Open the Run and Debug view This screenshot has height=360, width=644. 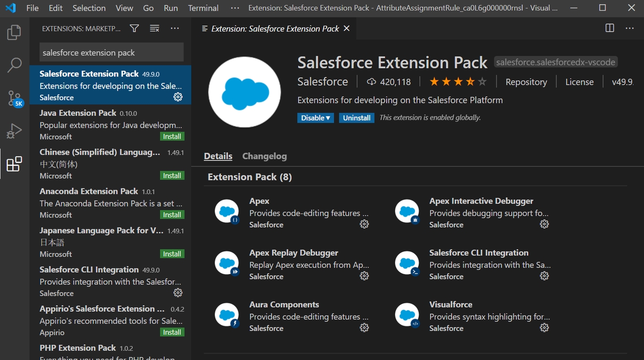14,131
